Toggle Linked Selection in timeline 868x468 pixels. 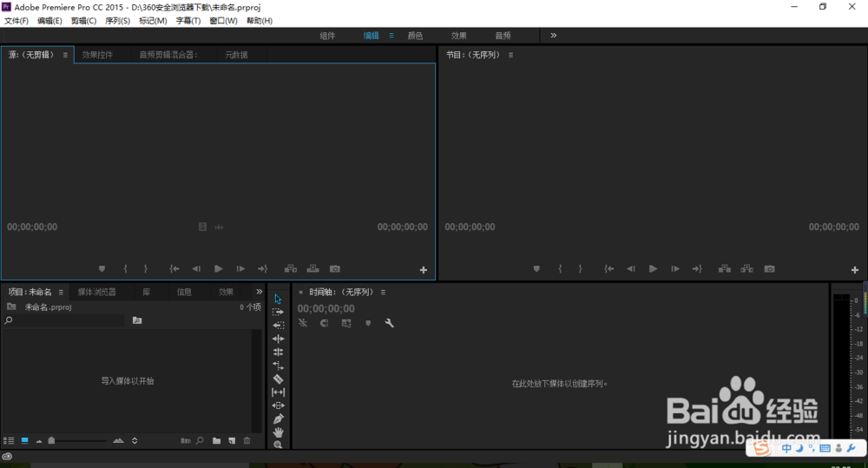(346, 323)
